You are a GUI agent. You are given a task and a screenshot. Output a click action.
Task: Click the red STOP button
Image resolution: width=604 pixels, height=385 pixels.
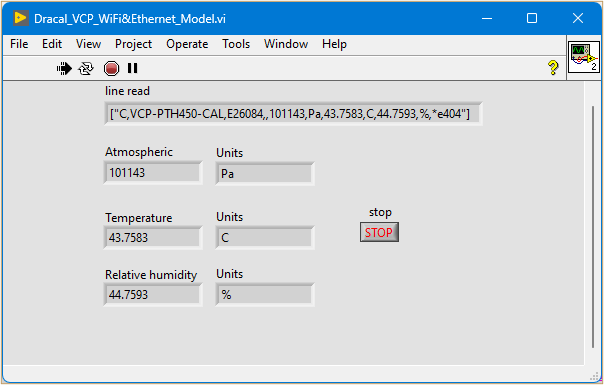[x=379, y=232]
